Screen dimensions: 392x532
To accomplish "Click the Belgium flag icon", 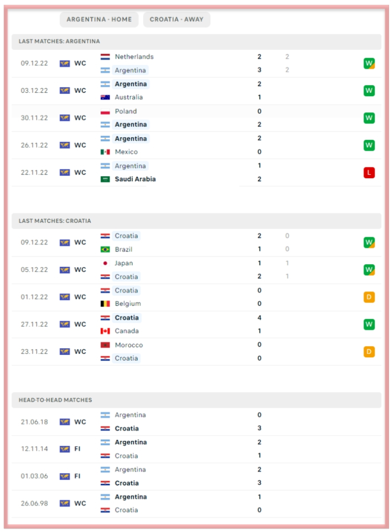I will [105, 304].
